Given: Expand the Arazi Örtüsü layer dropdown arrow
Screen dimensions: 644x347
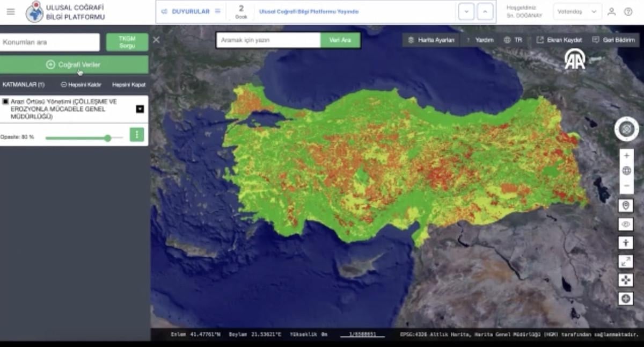Looking at the screenshot, I should click(x=140, y=109).
